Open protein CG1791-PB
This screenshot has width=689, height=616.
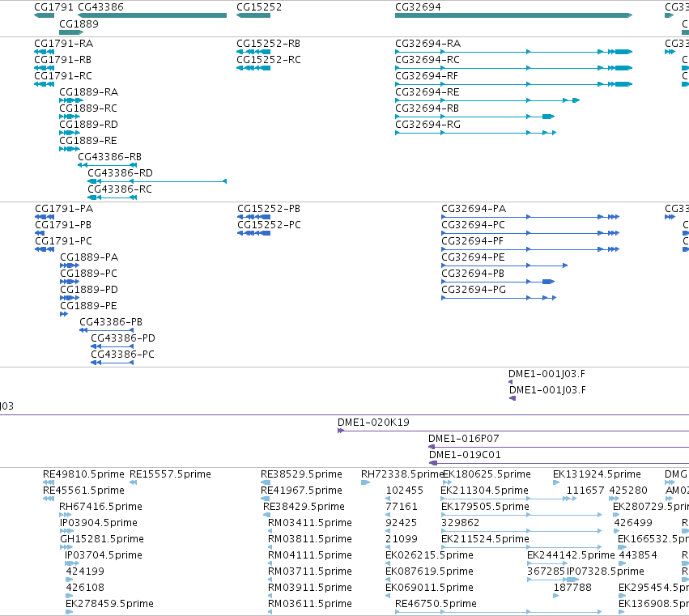pyautogui.click(x=63, y=225)
